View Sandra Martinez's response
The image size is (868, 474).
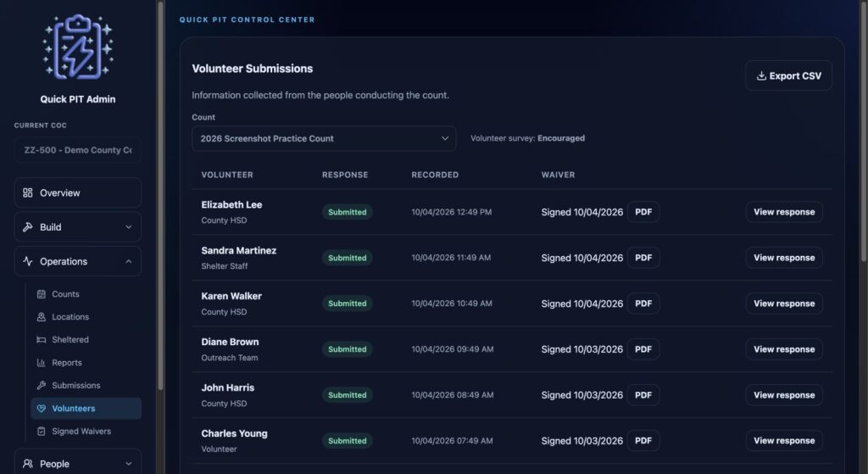(x=784, y=258)
